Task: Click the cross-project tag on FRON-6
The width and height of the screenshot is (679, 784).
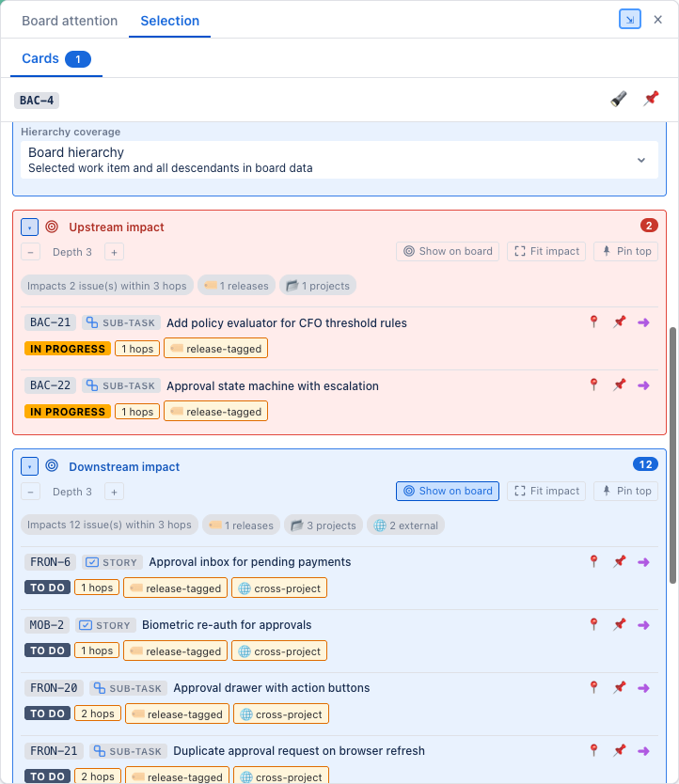Action: tap(279, 588)
